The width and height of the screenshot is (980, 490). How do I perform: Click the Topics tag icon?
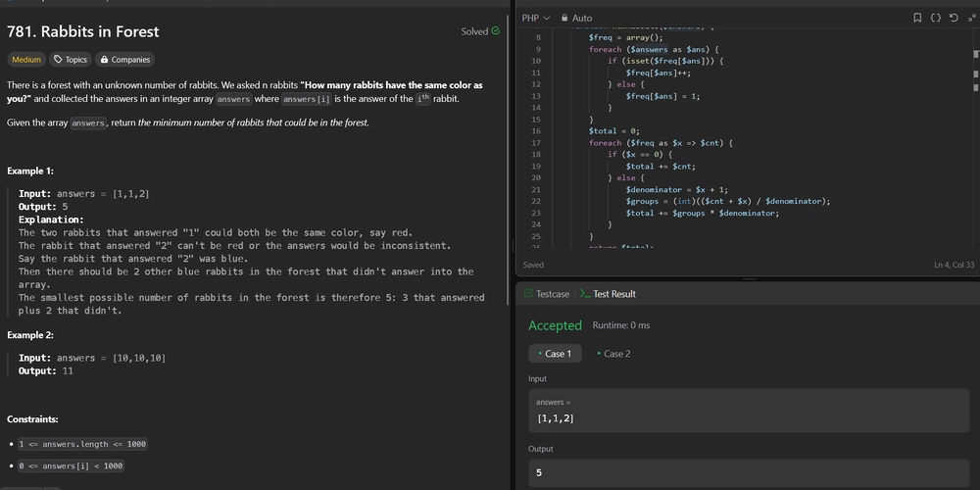tap(58, 60)
